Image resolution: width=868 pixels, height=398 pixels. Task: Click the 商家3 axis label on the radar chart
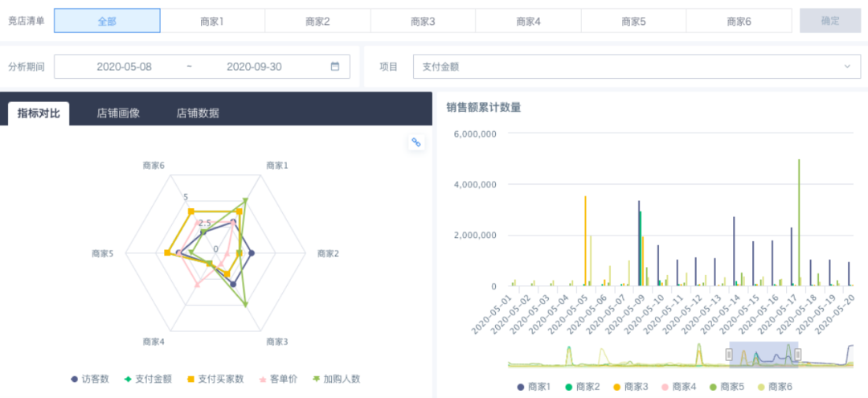tap(276, 342)
